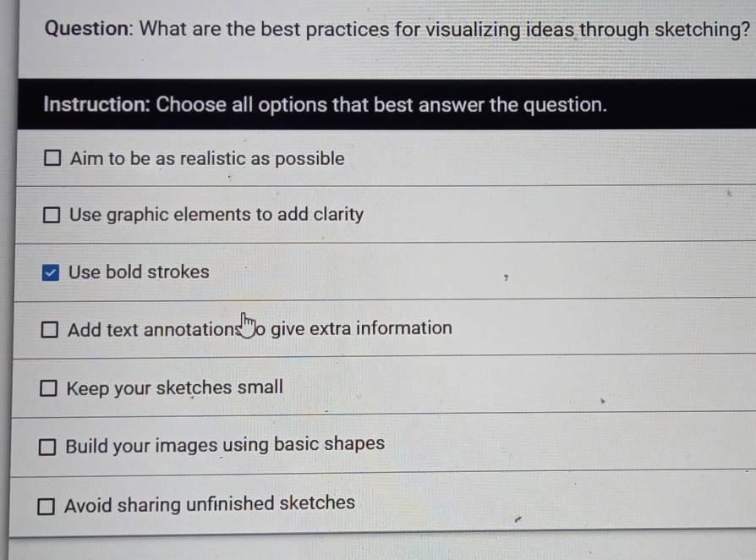The image size is (756, 560).
Task: Check the 'Aim to be as realistic' checkbox
Action: (52, 159)
